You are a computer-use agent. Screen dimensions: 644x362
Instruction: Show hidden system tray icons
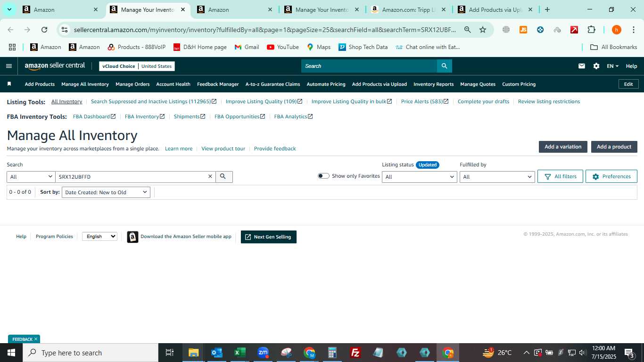pos(526,353)
